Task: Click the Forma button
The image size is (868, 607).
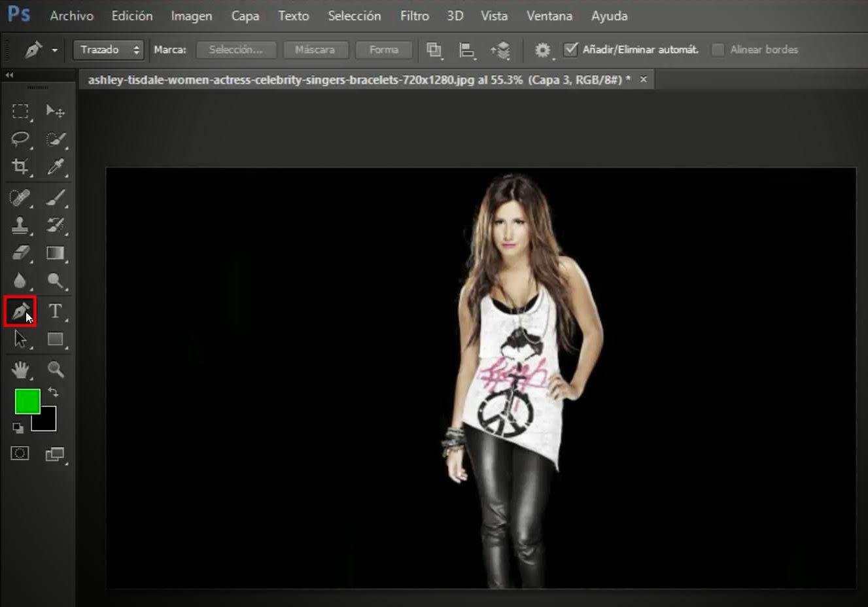Action: tap(384, 50)
